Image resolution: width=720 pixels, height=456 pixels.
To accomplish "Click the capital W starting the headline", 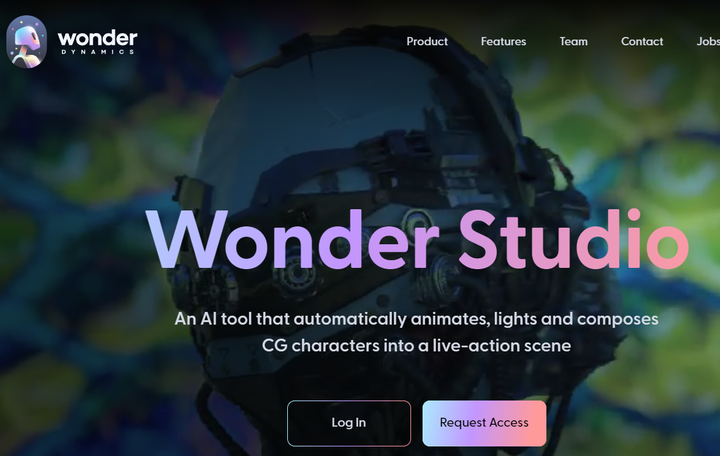I will click(187, 239).
